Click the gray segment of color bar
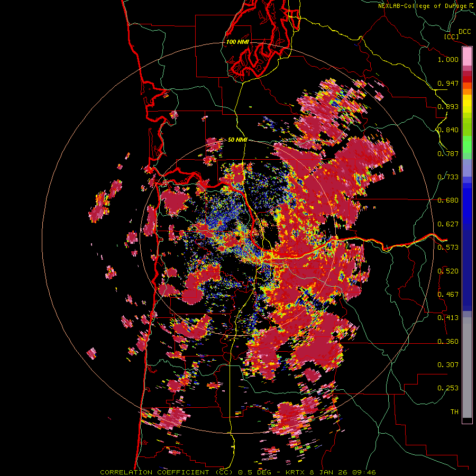This screenshot has width=476, height=476. pyautogui.click(x=467, y=368)
